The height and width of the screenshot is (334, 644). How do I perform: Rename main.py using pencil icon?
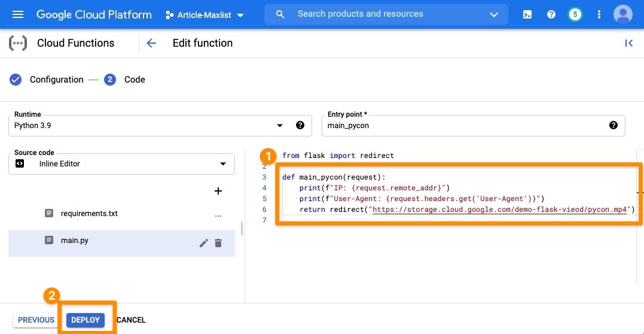click(x=203, y=243)
